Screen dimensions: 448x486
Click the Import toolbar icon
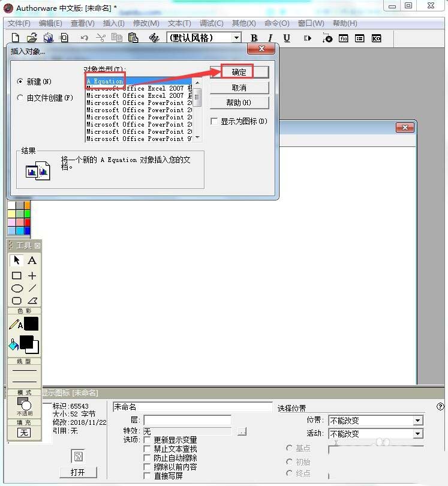tap(64, 38)
